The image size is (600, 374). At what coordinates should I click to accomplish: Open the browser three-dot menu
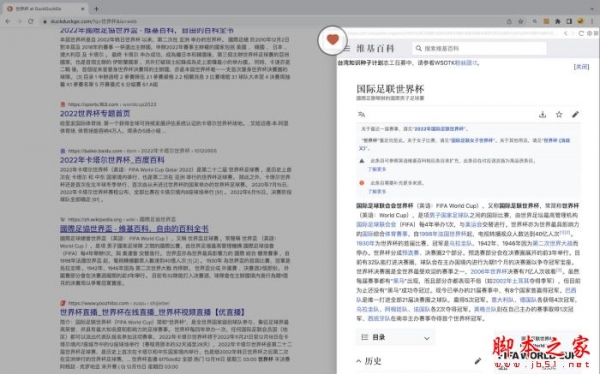pos(592,21)
